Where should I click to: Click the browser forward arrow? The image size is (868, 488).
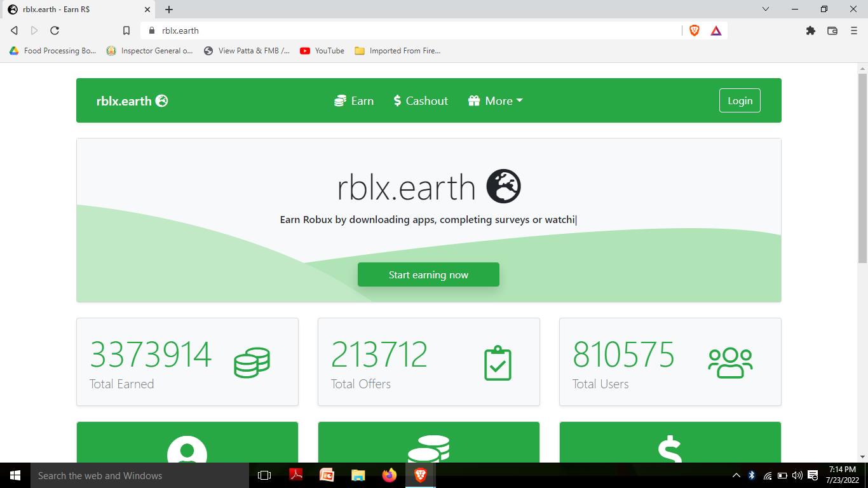click(x=34, y=30)
